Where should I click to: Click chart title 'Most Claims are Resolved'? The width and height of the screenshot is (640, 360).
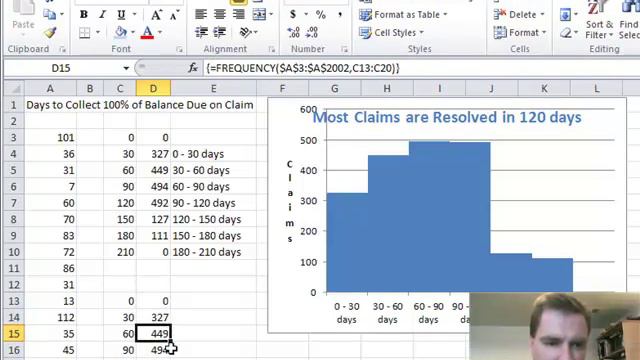coord(447,118)
